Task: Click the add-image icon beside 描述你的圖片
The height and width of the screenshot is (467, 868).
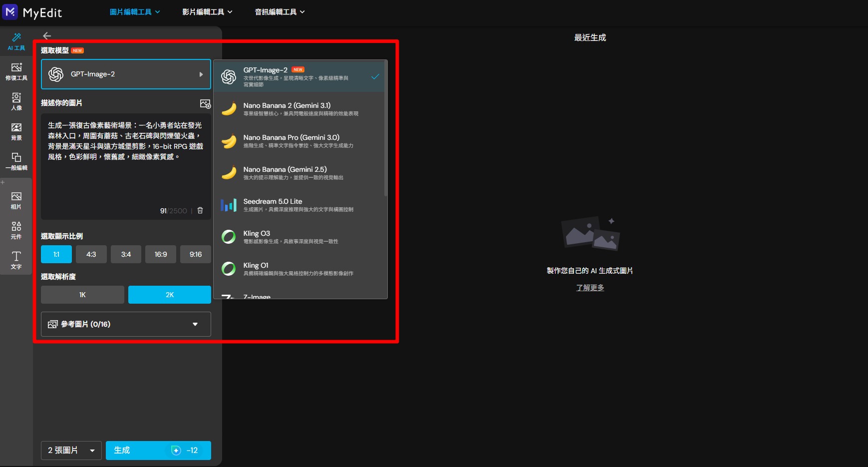Action: (x=205, y=103)
